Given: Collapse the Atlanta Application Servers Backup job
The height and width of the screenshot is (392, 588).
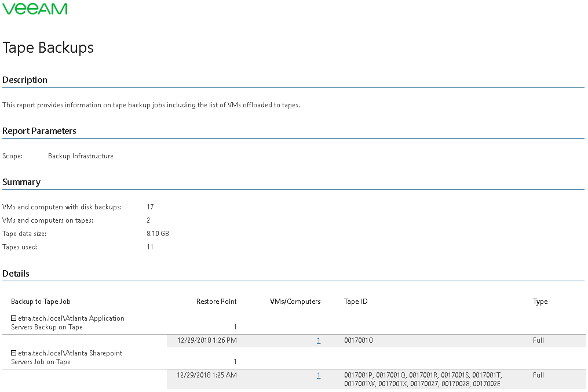Looking at the screenshot, I should pos(13,318).
